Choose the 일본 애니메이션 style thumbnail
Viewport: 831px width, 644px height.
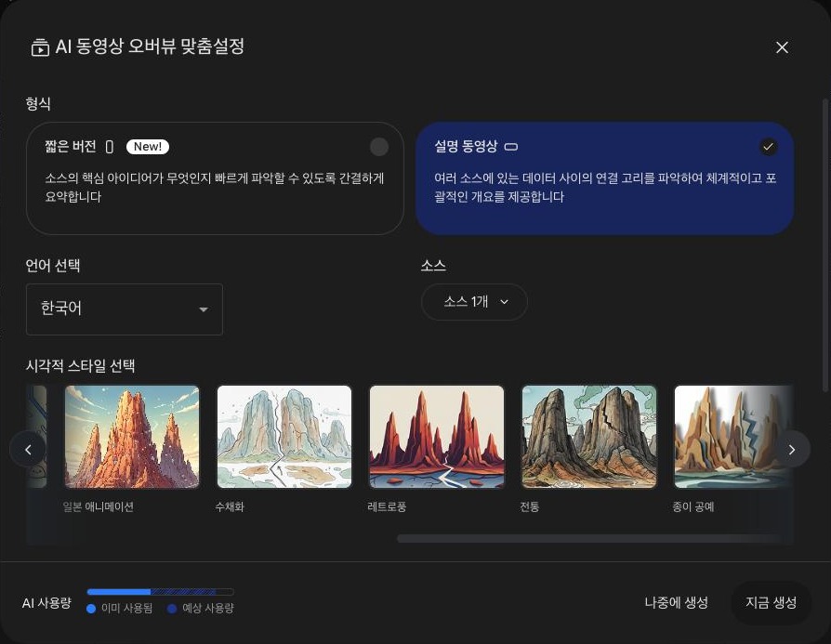pos(132,437)
